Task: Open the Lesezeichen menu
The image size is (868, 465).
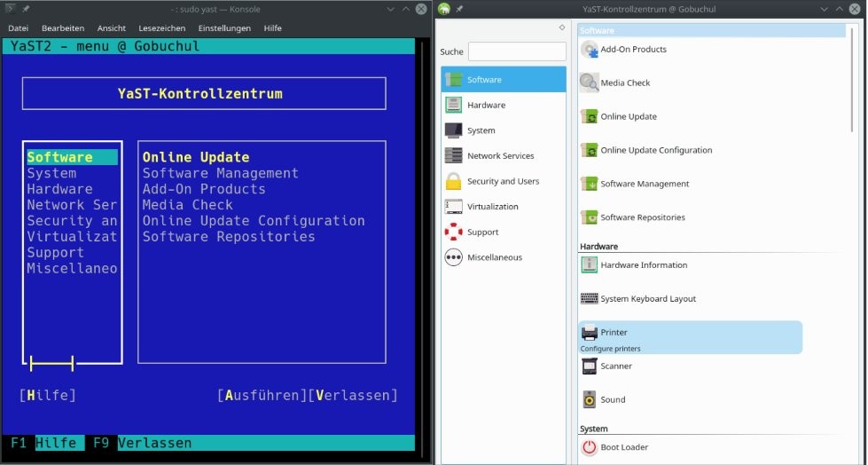Action: (x=162, y=28)
